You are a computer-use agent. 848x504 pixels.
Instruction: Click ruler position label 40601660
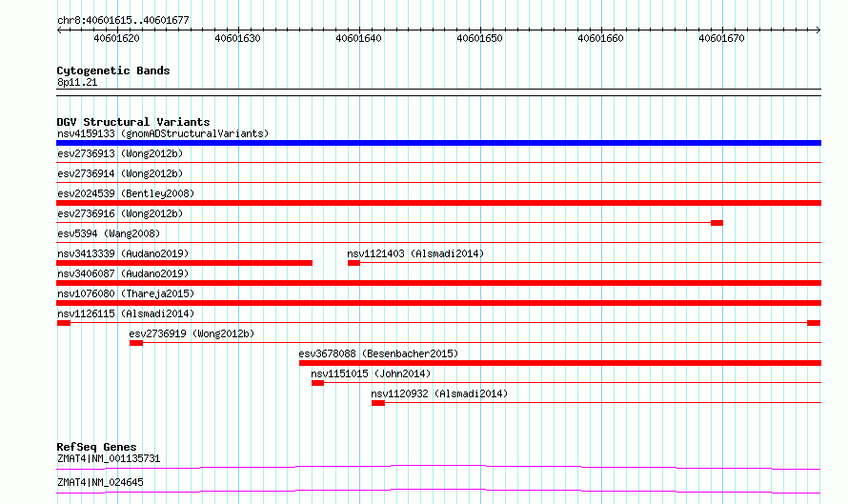[600, 38]
